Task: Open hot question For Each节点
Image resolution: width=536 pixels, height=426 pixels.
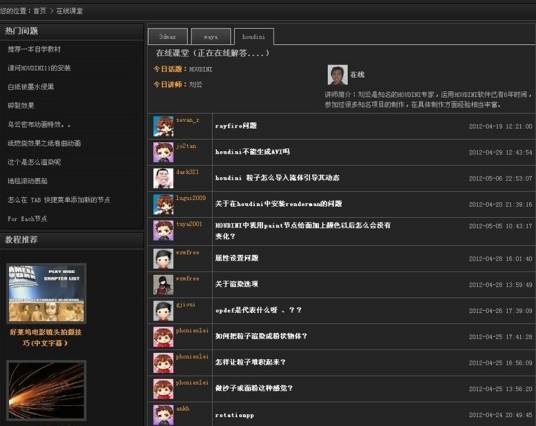Action: pyautogui.click(x=27, y=218)
